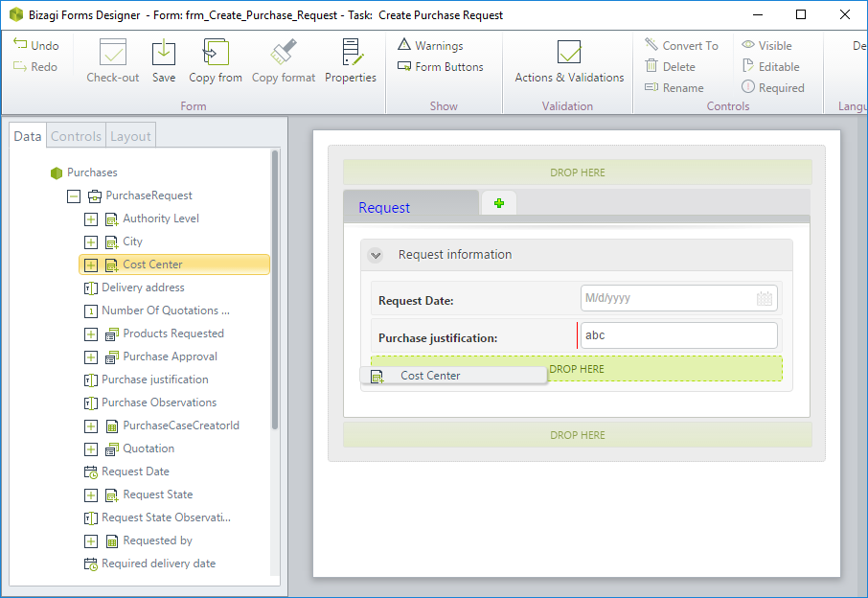Click Convert To in Controls group
Viewport: 868px width, 598px height.
click(681, 45)
